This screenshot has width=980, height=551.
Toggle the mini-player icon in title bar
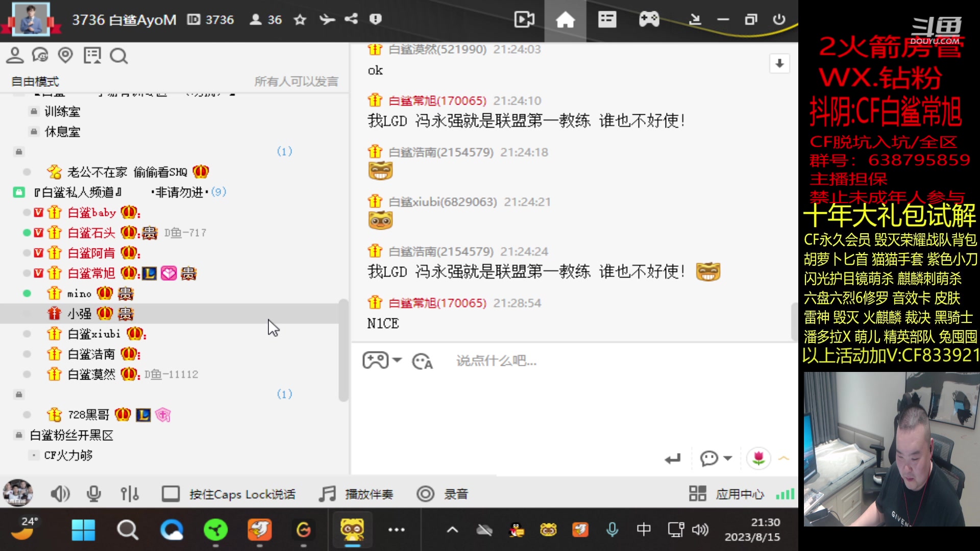click(x=524, y=19)
